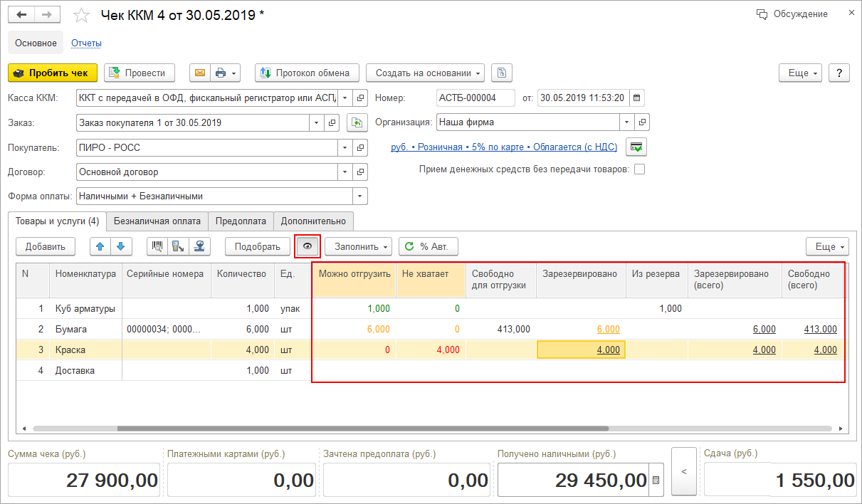Open the Заполнить dropdown menu
The image size is (862, 504).
pos(358,246)
